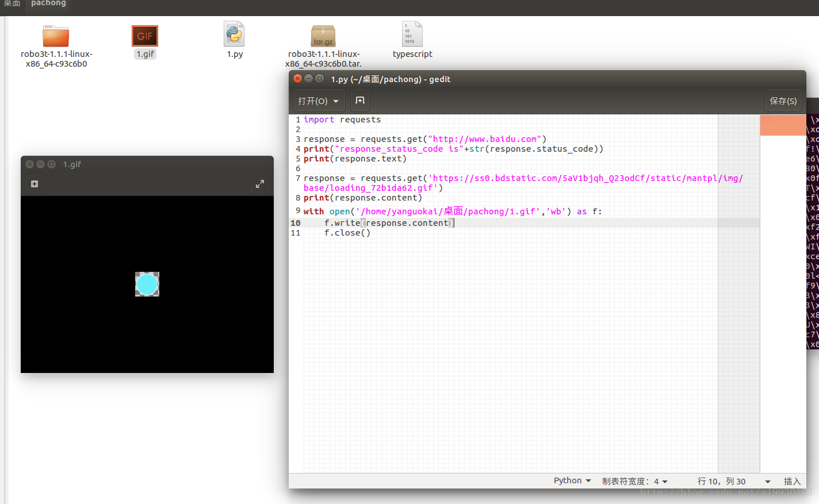Screen dimensions: 819x504
Task: Open the 制表符宽度 tab width dropdown
Action: 635,481
